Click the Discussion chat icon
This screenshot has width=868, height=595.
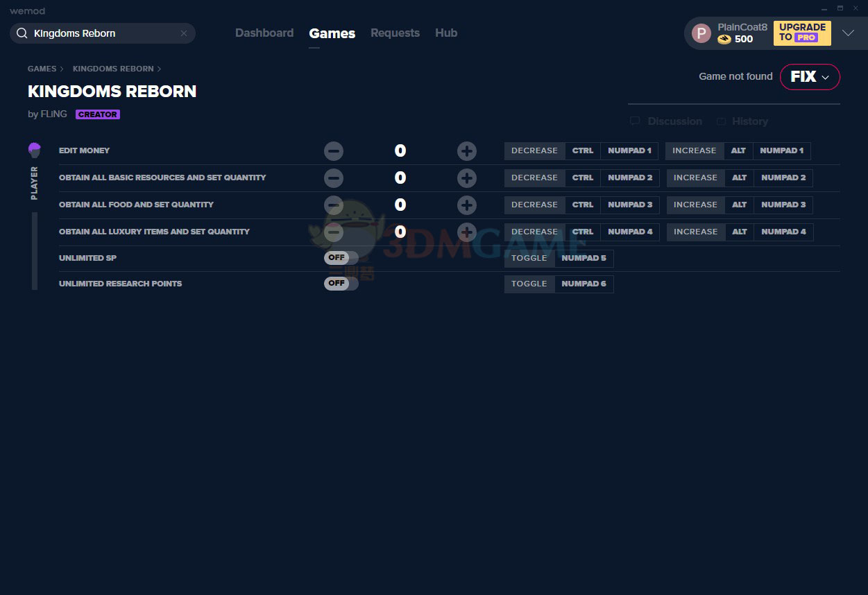635,121
